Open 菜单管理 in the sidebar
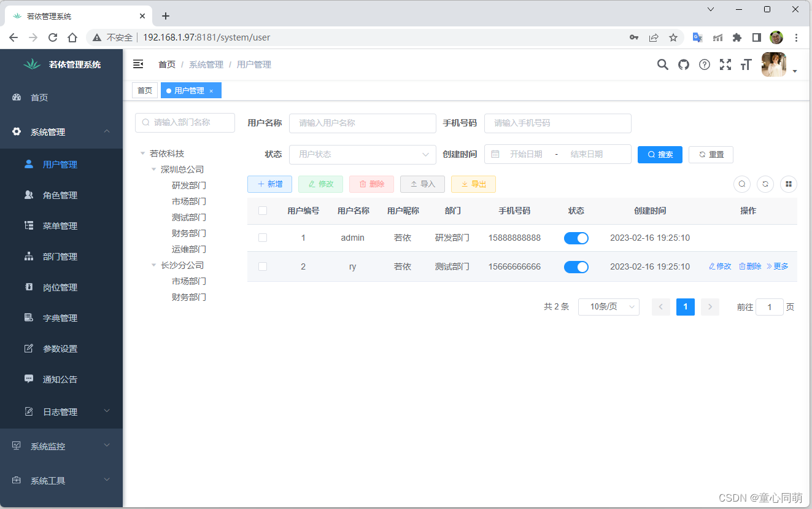This screenshot has height=509, width=812. coord(61,226)
